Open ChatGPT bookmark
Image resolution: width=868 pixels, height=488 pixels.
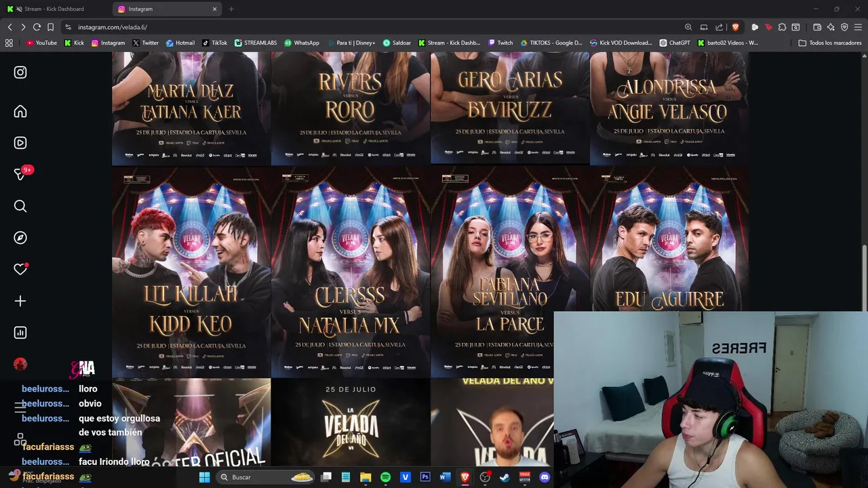click(x=675, y=43)
